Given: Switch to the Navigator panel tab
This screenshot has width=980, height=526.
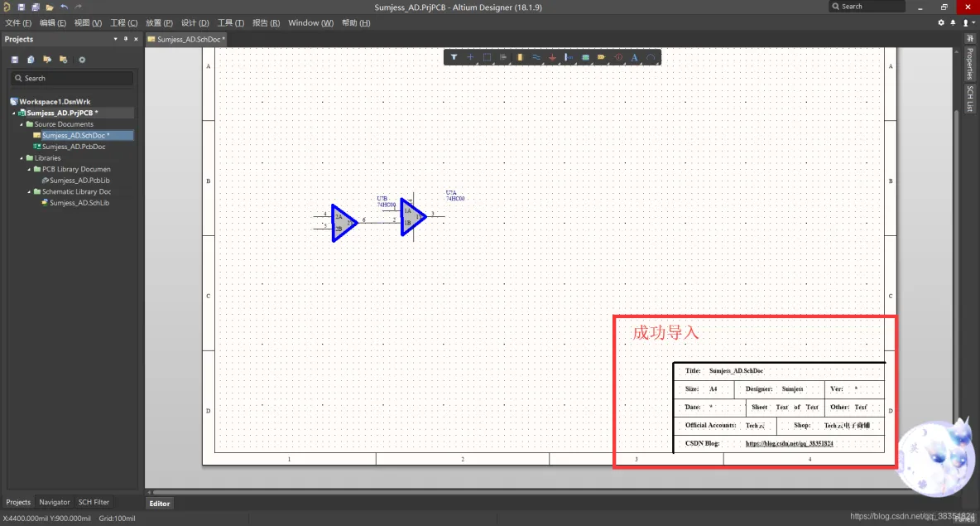Looking at the screenshot, I should tap(55, 502).
